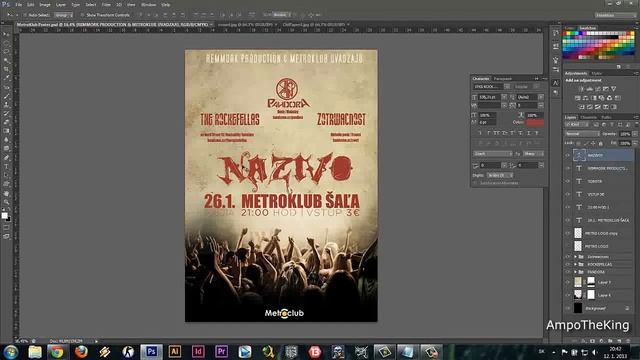Click the delete layer trash icon
This screenshot has width=640, height=360.
click(628, 340)
